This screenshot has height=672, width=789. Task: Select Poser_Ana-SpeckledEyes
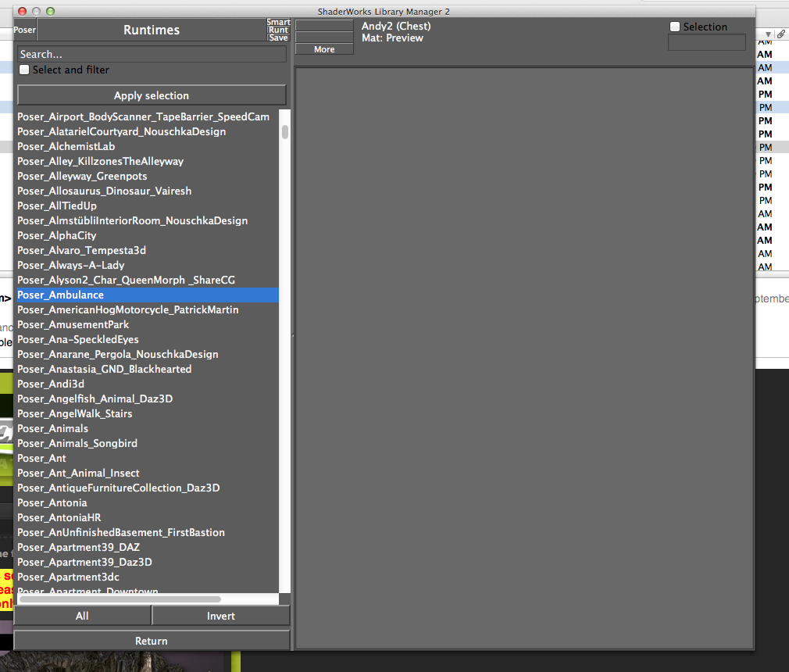pyautogui.click(x=148, y=339)
